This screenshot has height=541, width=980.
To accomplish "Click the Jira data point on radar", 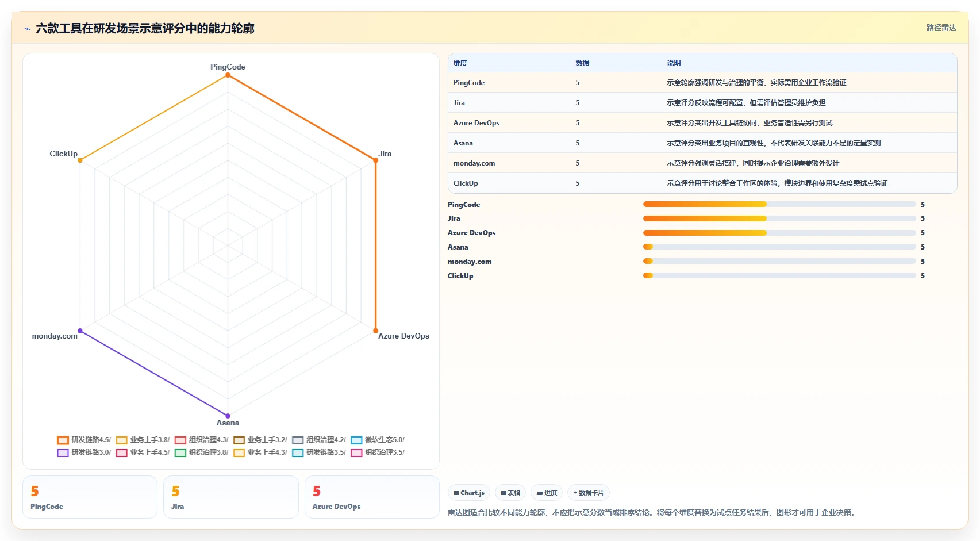I will pos(375,160).
